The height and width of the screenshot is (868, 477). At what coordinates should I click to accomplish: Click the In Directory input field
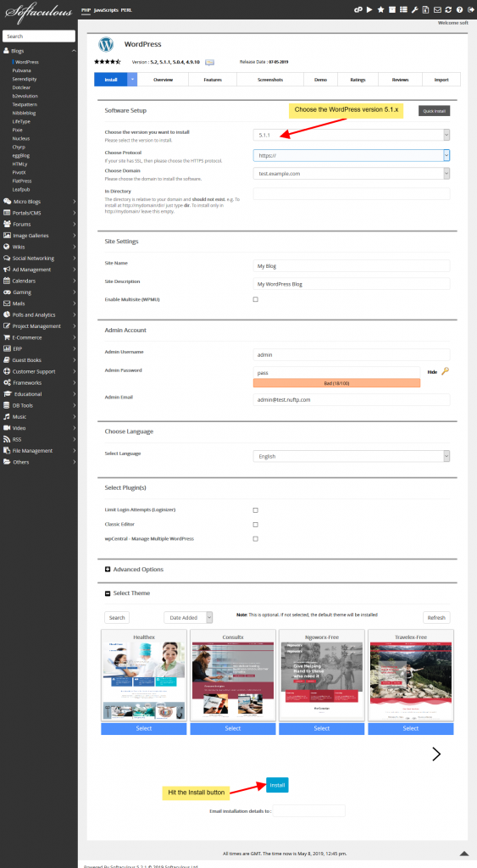(352, 194)
